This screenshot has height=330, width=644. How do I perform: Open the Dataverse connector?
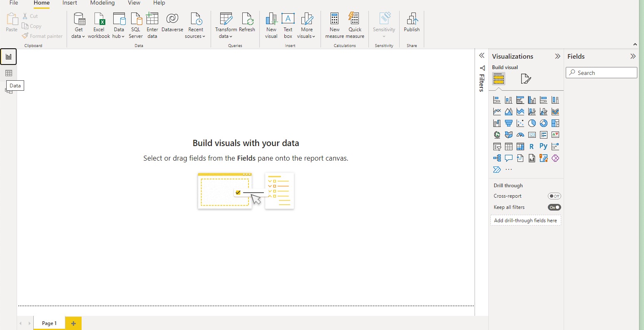point(172,23)
